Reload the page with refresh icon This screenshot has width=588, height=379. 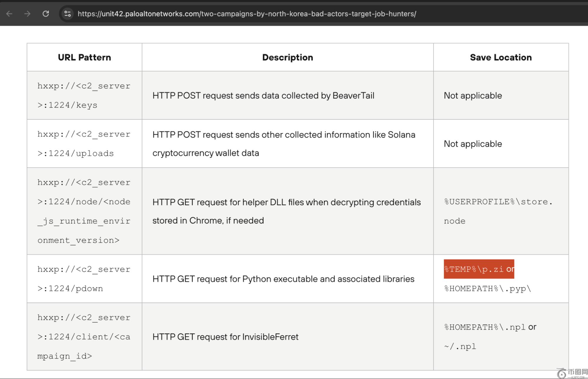pyautogui.click(x=46, y=14)
